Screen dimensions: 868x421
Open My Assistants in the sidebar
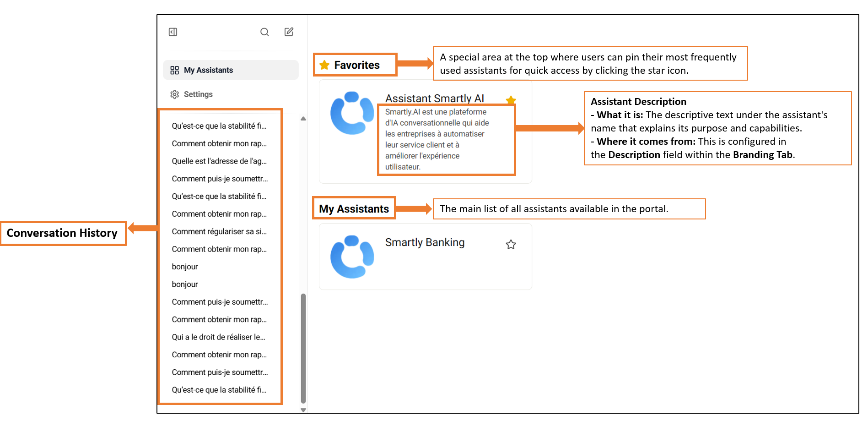231,70
